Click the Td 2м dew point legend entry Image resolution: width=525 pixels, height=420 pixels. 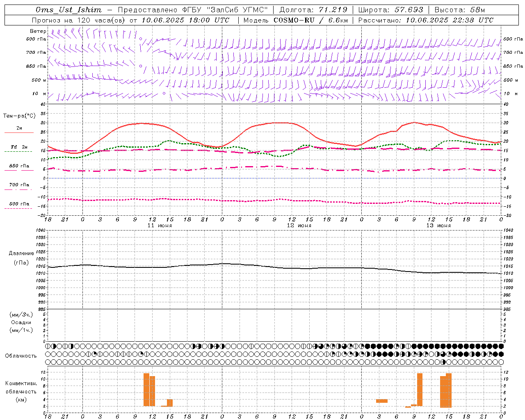coord(19,147)
